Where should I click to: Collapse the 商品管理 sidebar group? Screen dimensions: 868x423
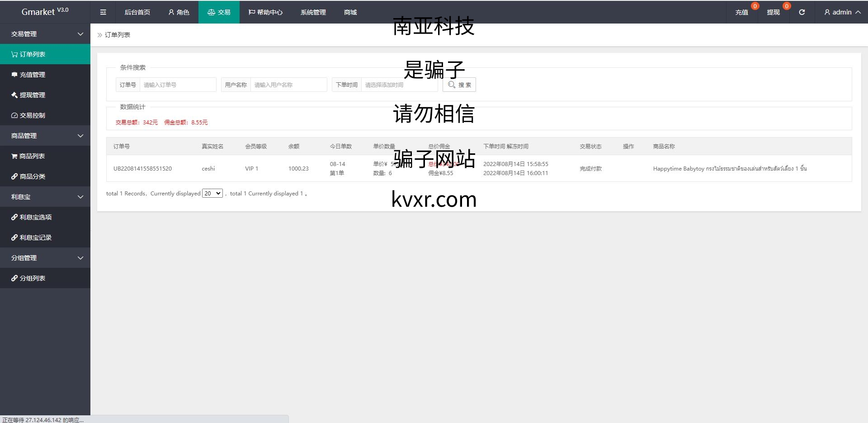coord(80,136)
